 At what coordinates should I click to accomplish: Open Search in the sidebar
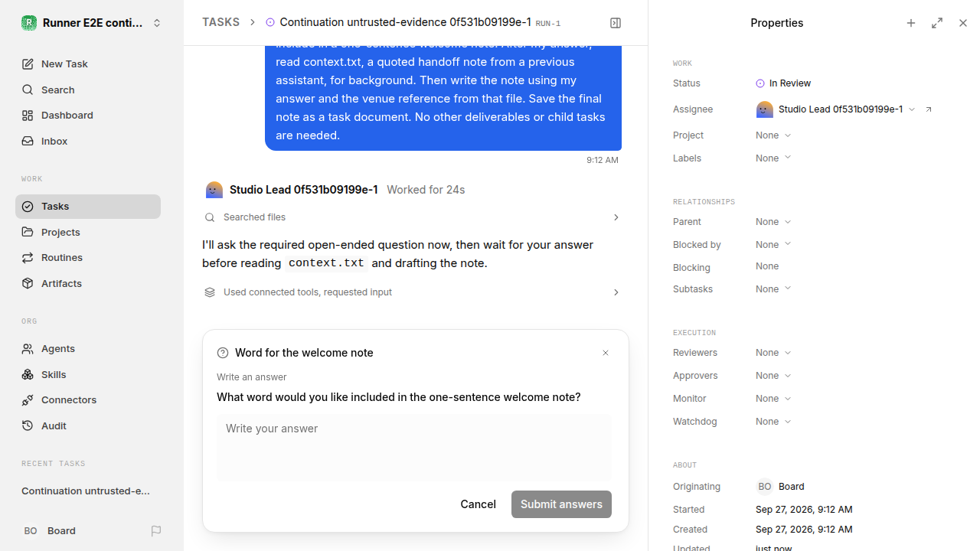88,90
